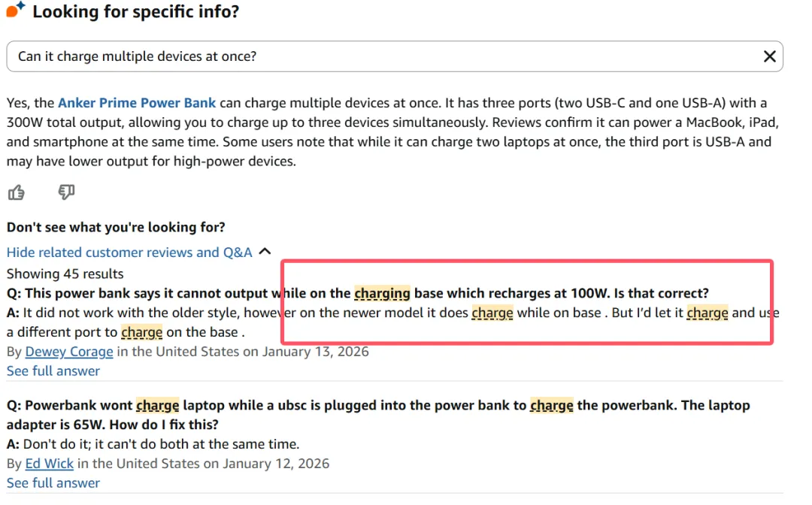Click the 'Can it charge multiple devices' field

pyautogui.click(x=376, y=56)
